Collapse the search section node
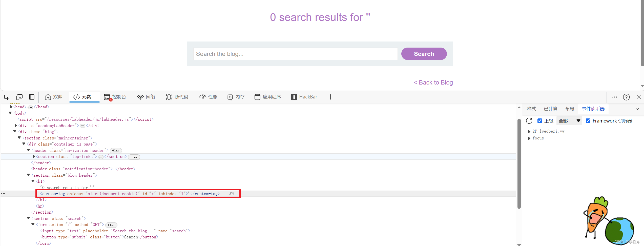 pos(28,218)
